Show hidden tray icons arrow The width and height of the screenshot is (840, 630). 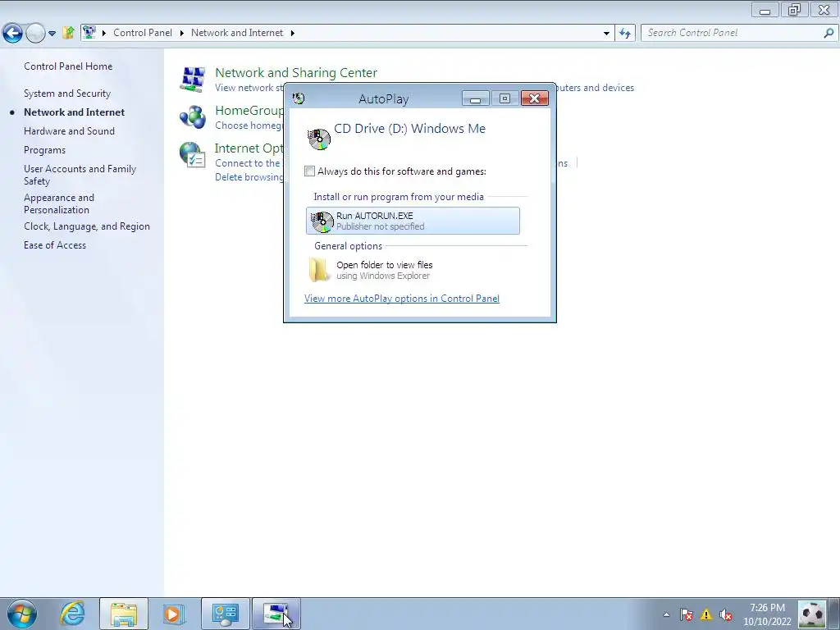pyautogui.click(x=666, y=614)
